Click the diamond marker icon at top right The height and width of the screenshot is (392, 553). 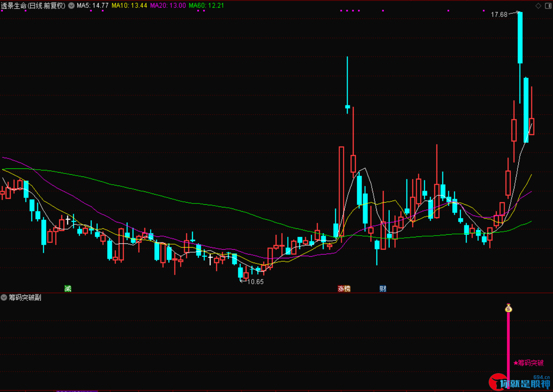pyautogui.click(x=538, y=6)
